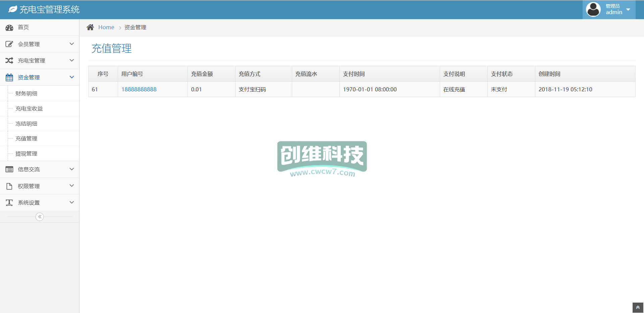Image resolution: width=644 pixels, height=313 pixels.
Task: Expand the 会员管理 chevron
Action: coord(71,44)
